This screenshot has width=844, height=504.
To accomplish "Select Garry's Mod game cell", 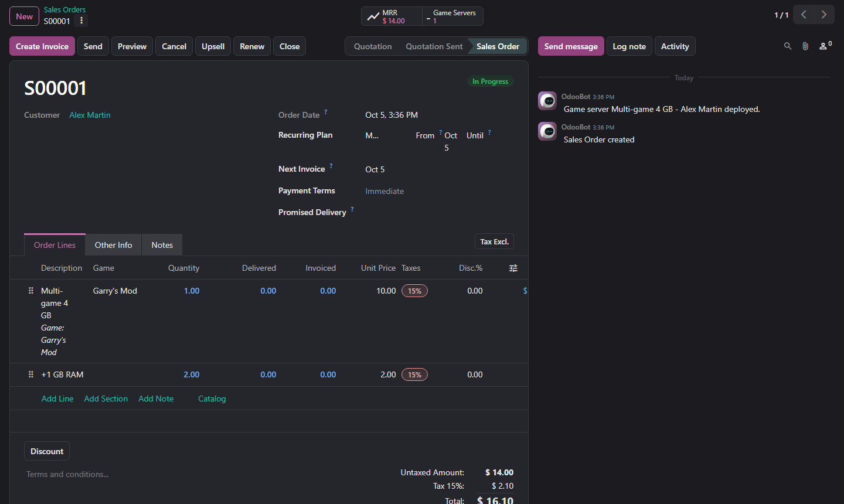I will coord(115,291).
